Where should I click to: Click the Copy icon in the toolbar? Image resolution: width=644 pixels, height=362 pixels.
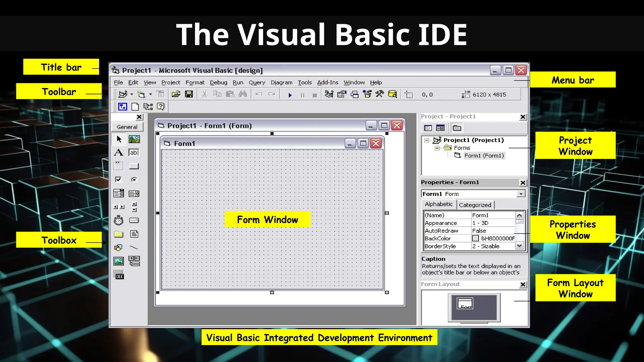(217, 94)
